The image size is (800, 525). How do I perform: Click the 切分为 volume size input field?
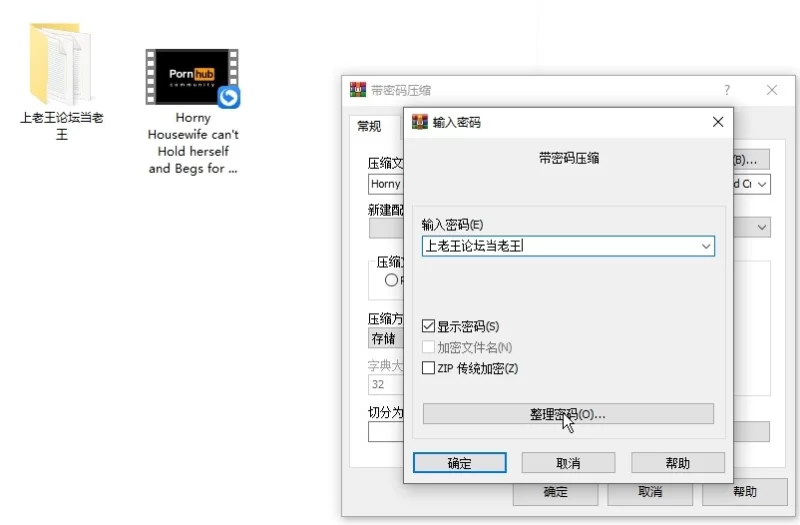click(386, 432)
